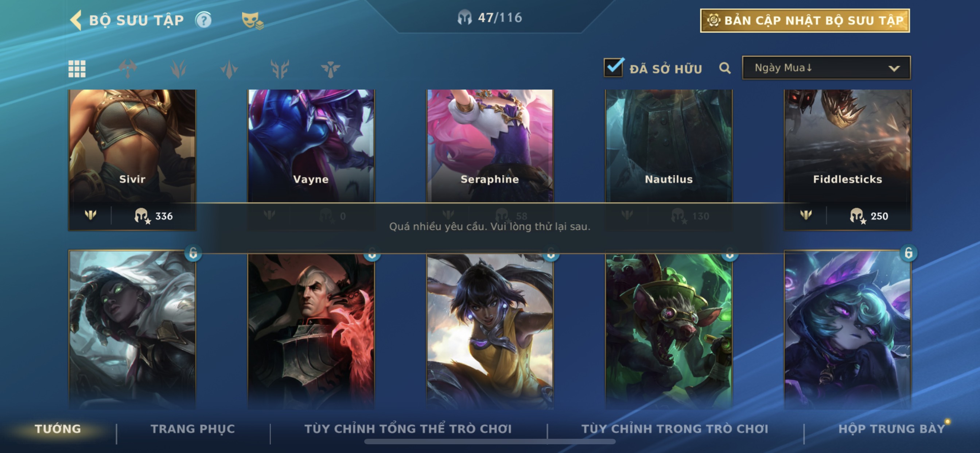Open the golden mask skins icon
This screenshot has width=980, height=453.
click(x=252, y=20)
